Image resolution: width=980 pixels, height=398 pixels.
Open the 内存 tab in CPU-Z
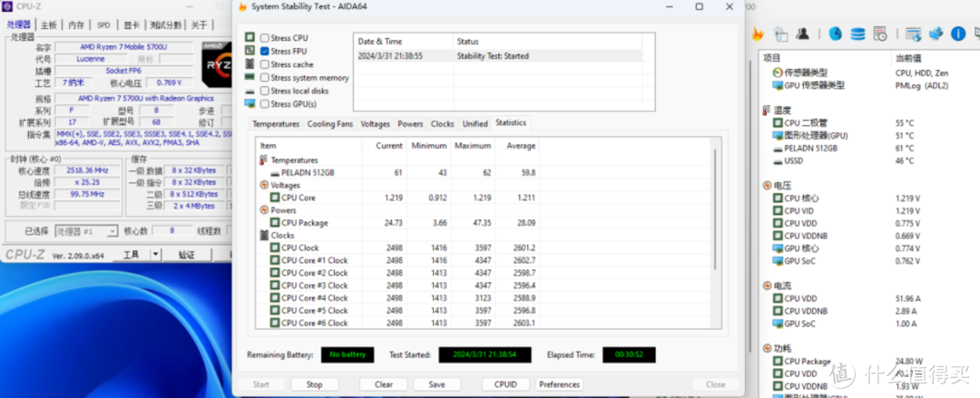coord(76,25)
